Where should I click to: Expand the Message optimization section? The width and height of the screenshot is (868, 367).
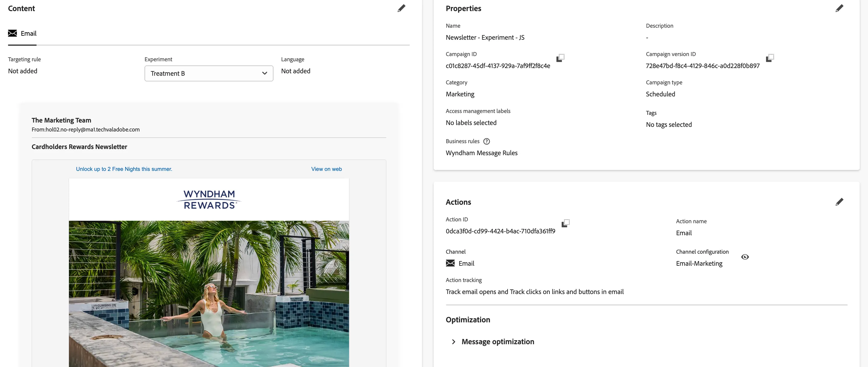point(453,342)
